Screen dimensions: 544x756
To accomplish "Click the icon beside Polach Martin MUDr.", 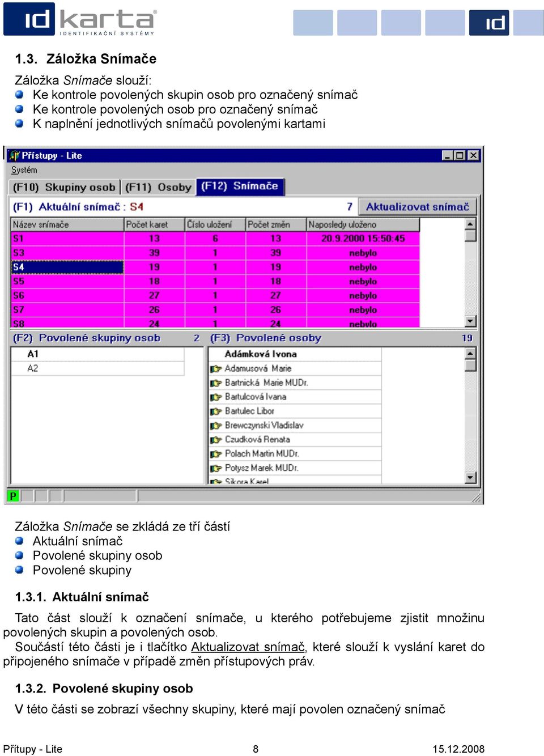I will point(216,454).
